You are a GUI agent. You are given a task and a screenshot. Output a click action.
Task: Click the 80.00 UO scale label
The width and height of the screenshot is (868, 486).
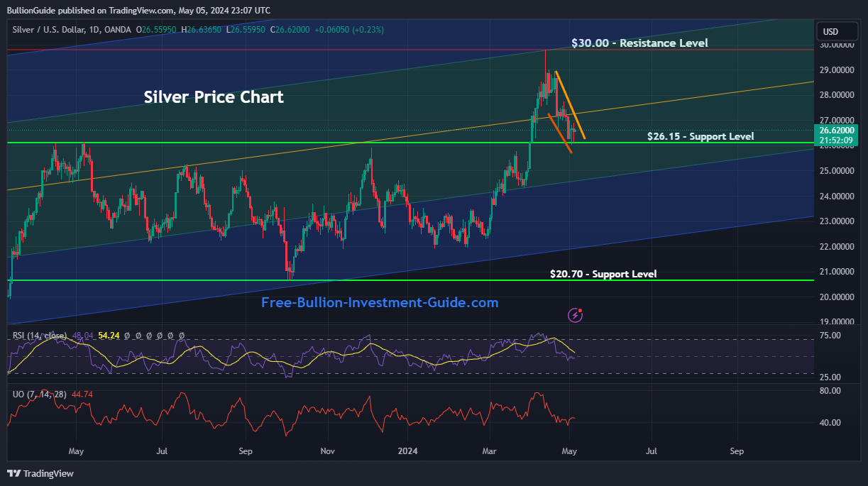tap(830, 391)
